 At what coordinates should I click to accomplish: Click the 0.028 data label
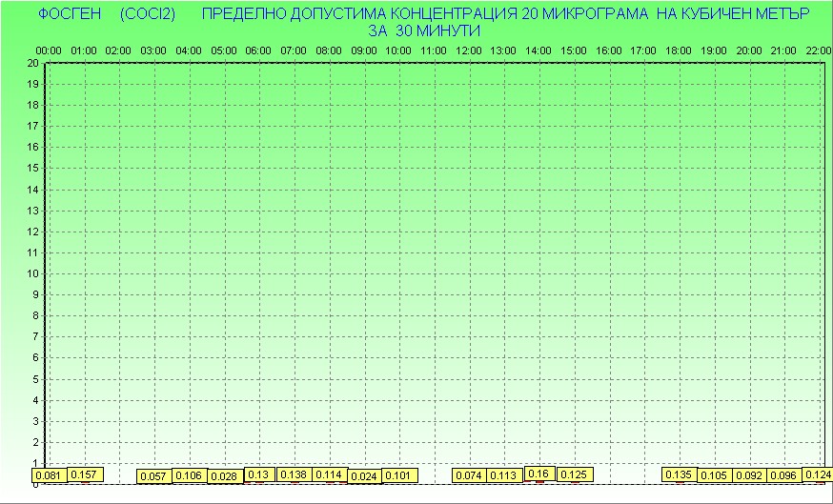pos(225,476)
